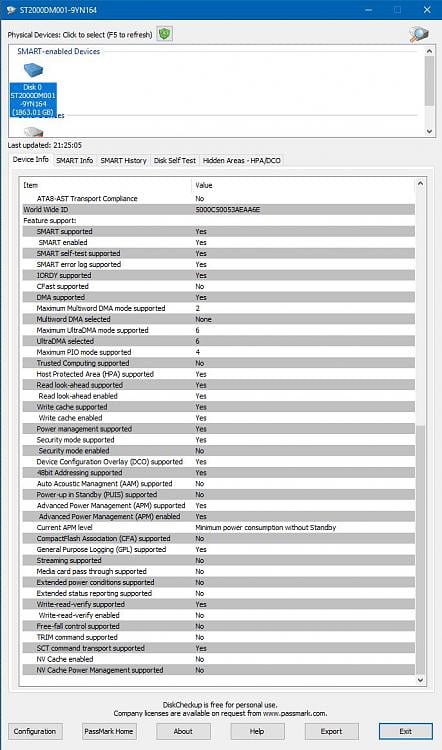Select Maximum PIO mode supported row

218,352
